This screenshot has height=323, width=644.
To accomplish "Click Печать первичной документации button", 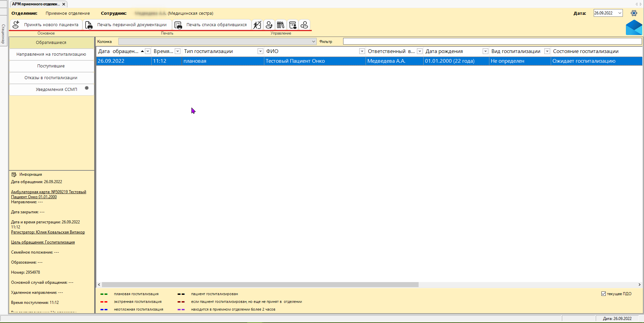I will [x=127, y=25].
